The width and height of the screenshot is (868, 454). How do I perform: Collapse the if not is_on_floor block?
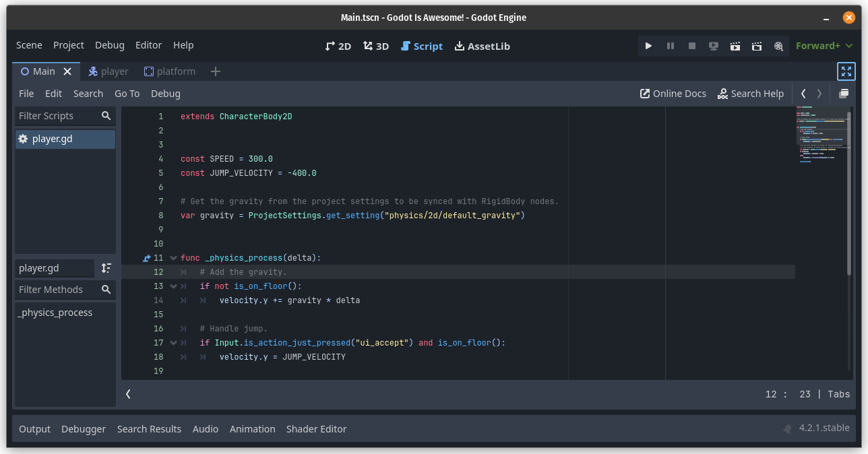pos(174,286)
